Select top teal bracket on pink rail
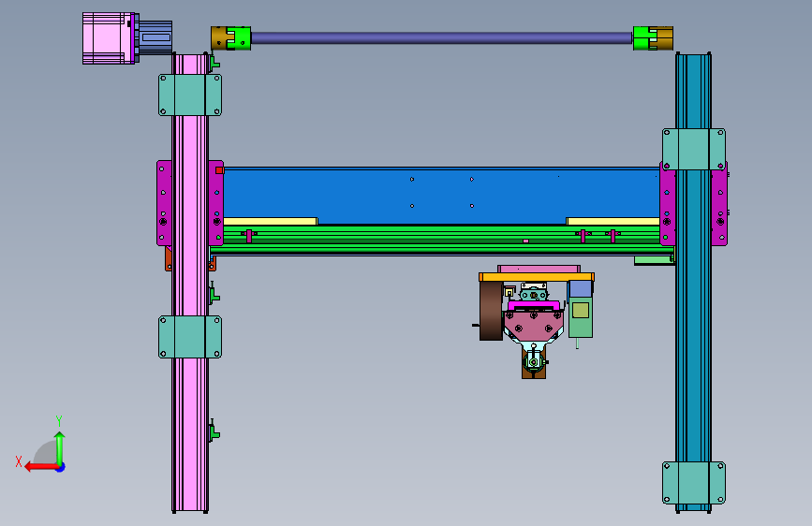This screenshot has width=812, height=526. pyautogui.click(x=190, y=95)
